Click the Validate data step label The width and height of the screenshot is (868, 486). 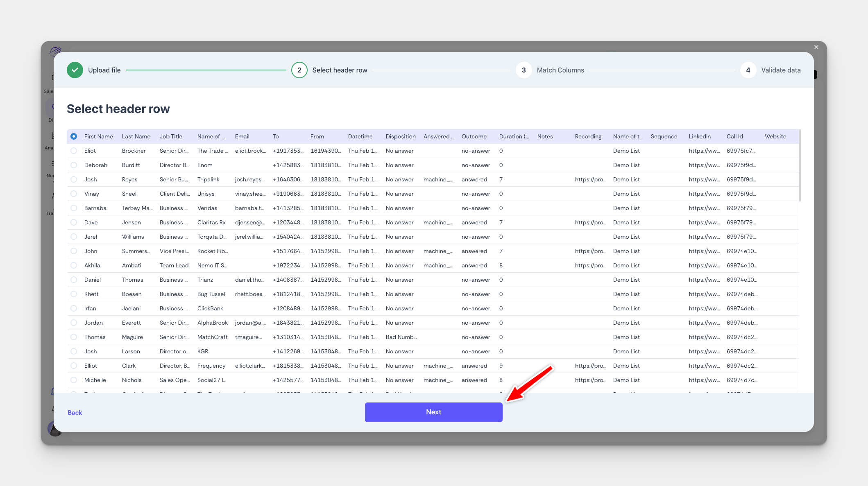coord(780,70)
